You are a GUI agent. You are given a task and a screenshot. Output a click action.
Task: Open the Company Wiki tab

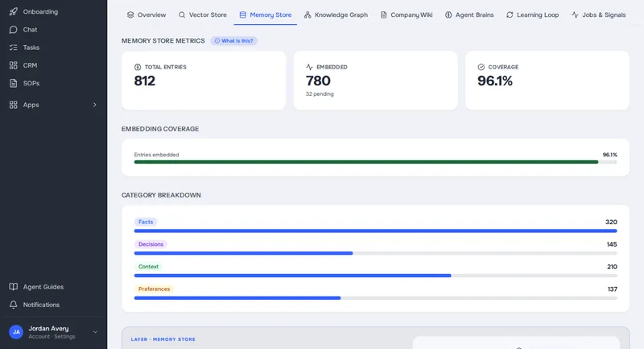point(407,15)
